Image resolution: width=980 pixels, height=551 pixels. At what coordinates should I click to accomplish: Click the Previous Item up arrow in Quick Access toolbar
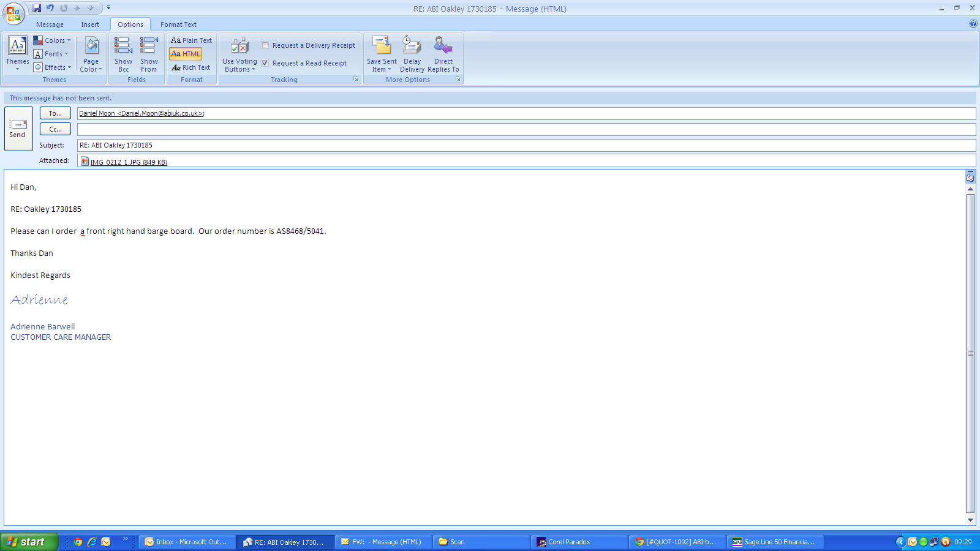point(77,8)
